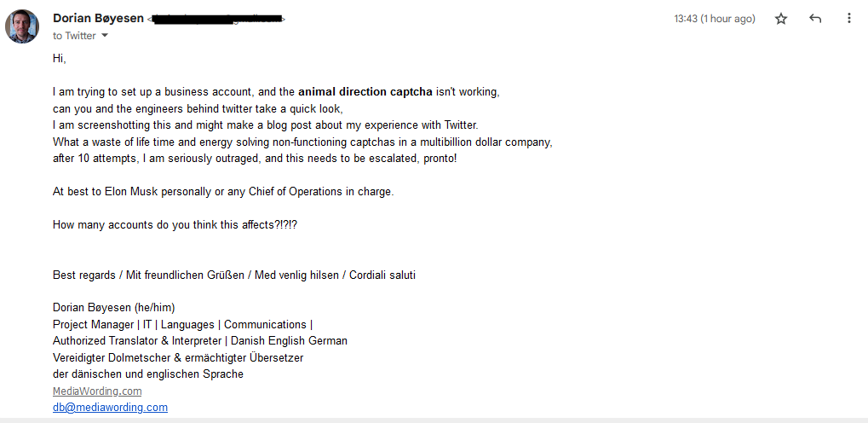868x423 pixels.
Task: Click the "Project Manager | IT | Languages" line
Action: coord(182,324)
